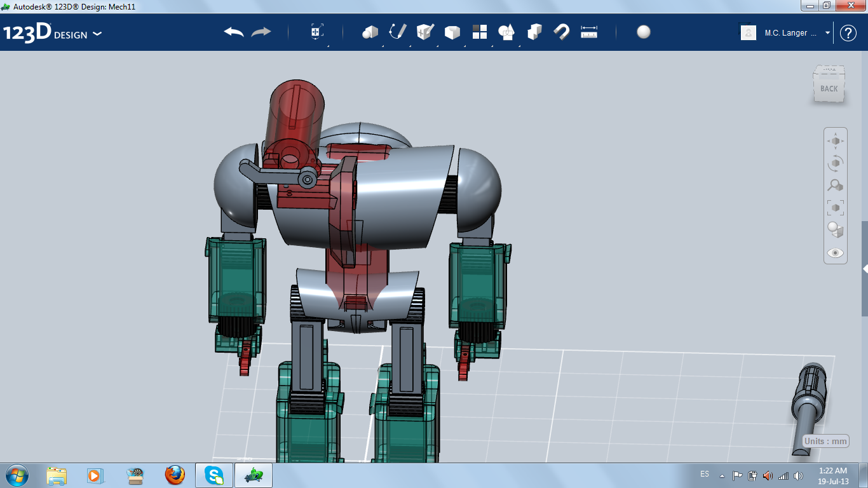The height and width of the screenshot is (488, 868).
Task: Open the M.C. Langer account dropdown
Action: pos(828,33)
